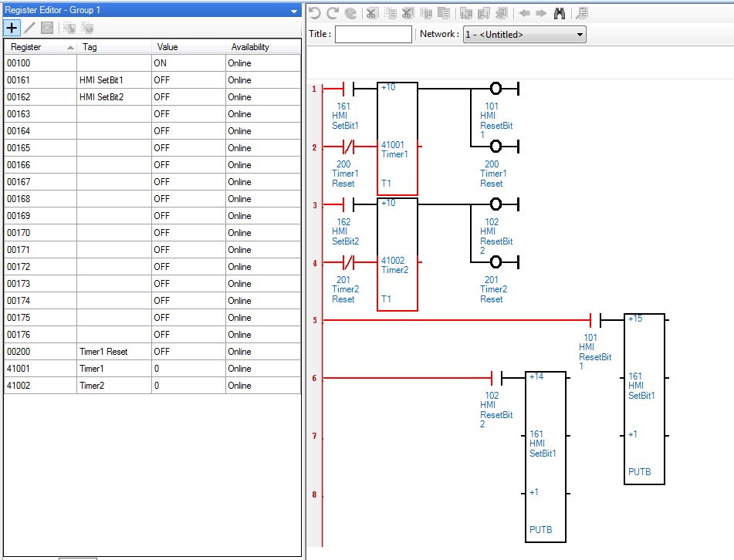This screenshot has width=734, height=560.
Task: Select register 00100 row
Action: coord(153,63)
